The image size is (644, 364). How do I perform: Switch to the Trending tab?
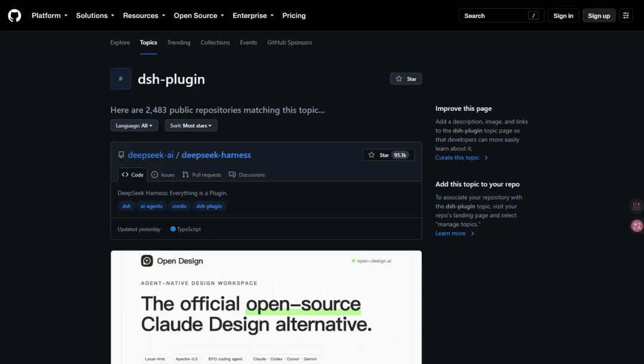(179, 42)
